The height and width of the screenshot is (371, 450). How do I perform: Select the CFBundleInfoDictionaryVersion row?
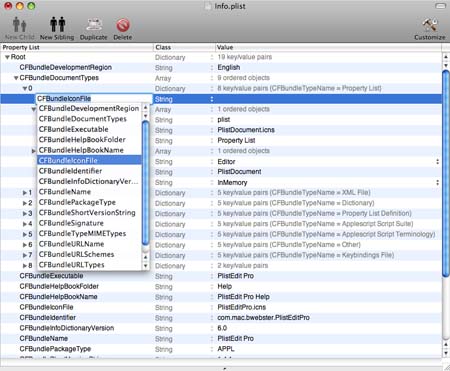[221, 328]
